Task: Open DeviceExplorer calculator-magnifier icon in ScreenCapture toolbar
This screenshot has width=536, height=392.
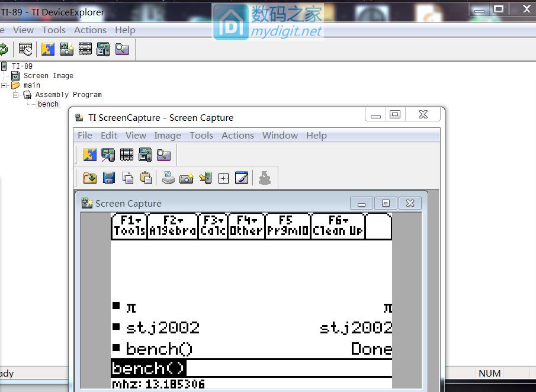Action: click(108, 155)
